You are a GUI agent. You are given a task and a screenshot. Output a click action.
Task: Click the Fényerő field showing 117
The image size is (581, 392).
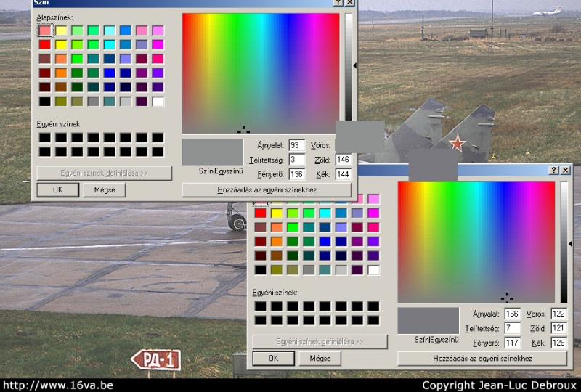(512, 343)
